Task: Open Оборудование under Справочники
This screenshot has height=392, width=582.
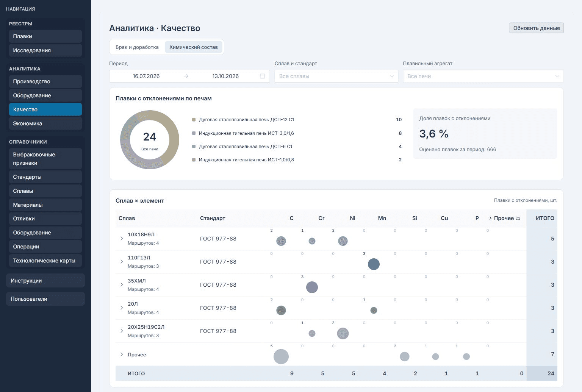Action: click(45, 233)
